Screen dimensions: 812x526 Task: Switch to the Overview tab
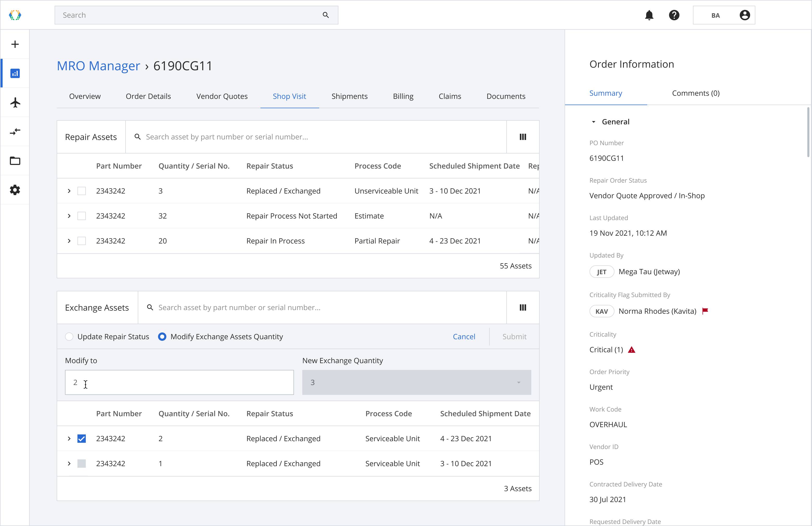tap(85, 96)
